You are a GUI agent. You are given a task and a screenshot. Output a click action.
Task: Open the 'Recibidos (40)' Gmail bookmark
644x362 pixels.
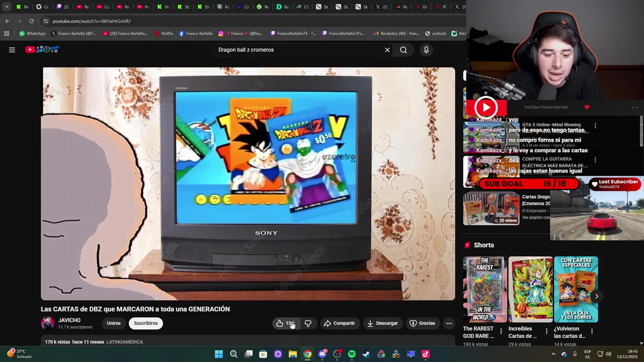click(x=396, y=34)
